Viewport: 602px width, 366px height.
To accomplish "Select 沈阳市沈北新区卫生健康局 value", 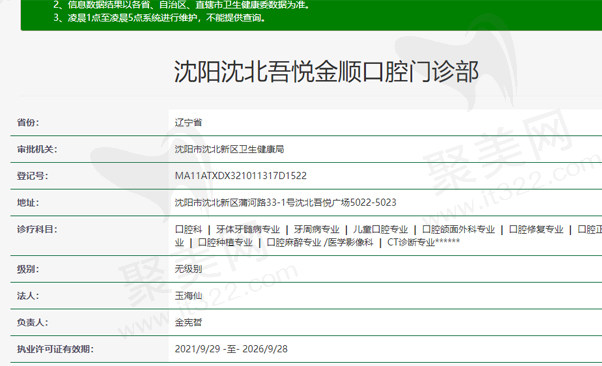I will 229,149.
